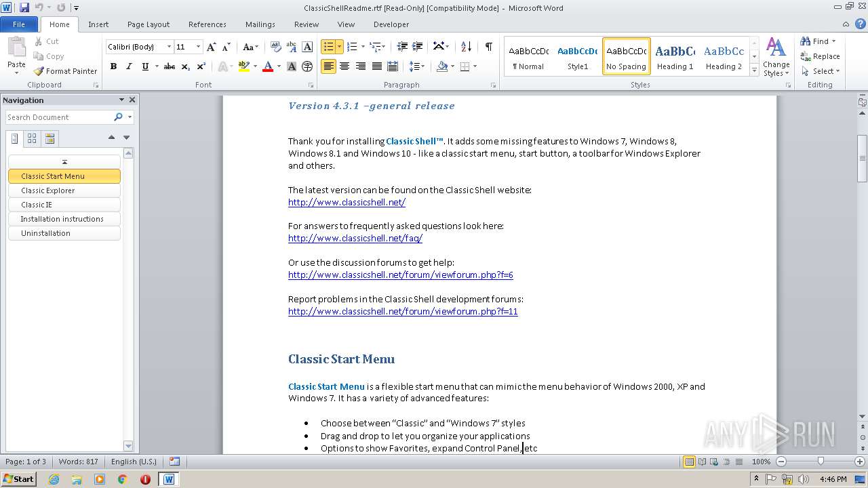Screen dimensions: 868x488
Task: Click the Shrink Font icon
Action: 226,47
